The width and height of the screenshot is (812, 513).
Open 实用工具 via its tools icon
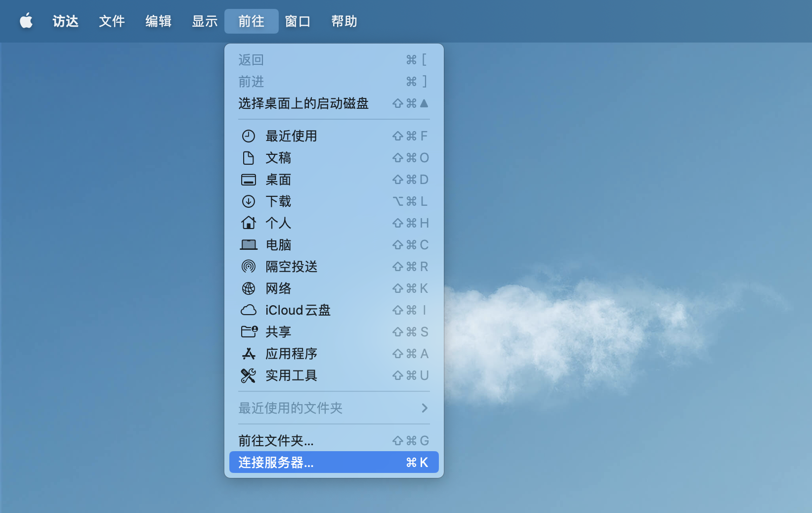tap(249, 375)
